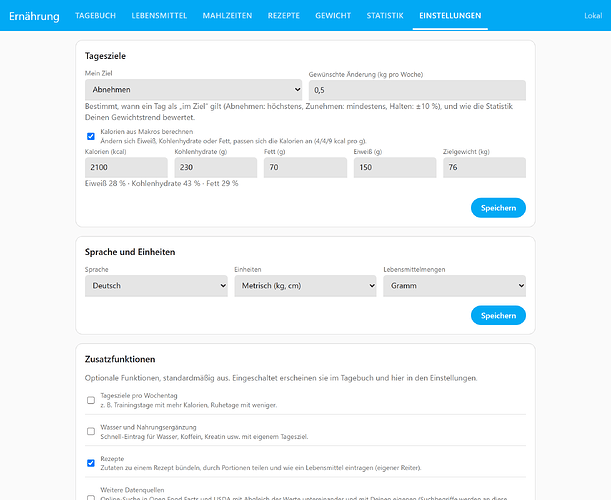Focus the Zielgewicht (kg) field
Viewport: 611px width, 500px height.
(x=484, y=167)
